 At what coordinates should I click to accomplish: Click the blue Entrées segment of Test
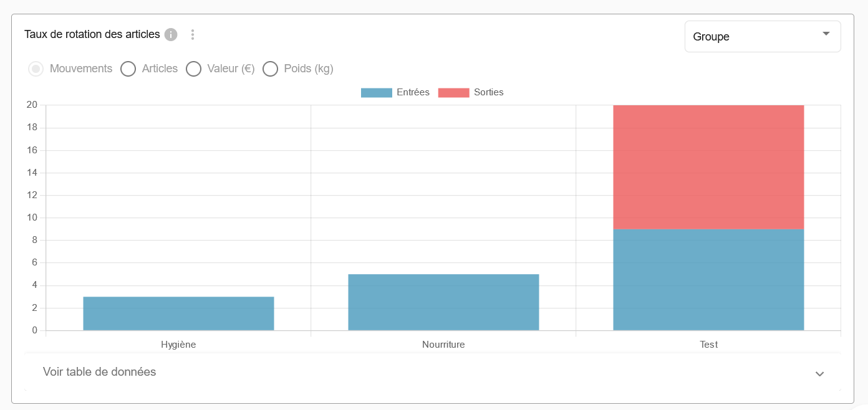coord(708,280)
